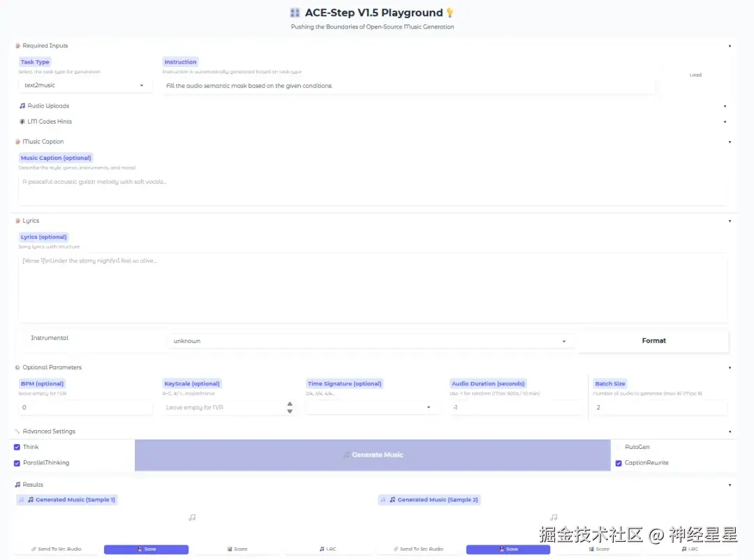Click the Task Type label

tap(35, 62)
